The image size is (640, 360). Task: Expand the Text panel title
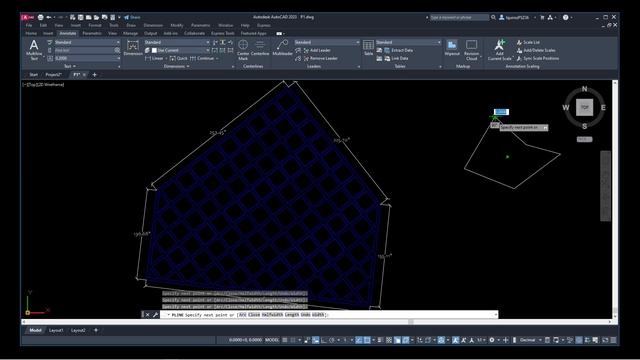click(70, 66)
